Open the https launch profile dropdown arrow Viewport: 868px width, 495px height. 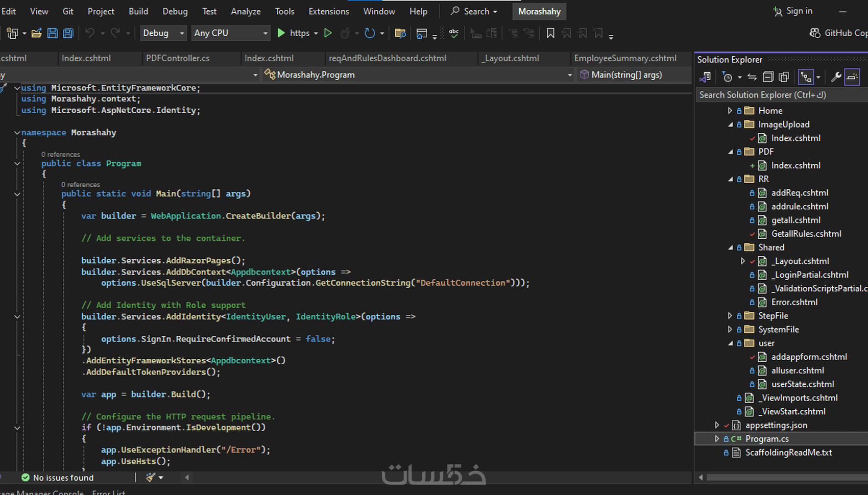(x=316, y=33)
